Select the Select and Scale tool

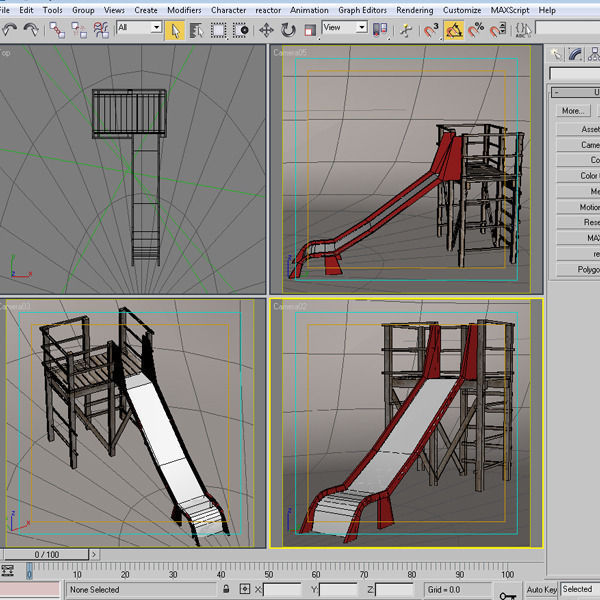coord(310,30)
